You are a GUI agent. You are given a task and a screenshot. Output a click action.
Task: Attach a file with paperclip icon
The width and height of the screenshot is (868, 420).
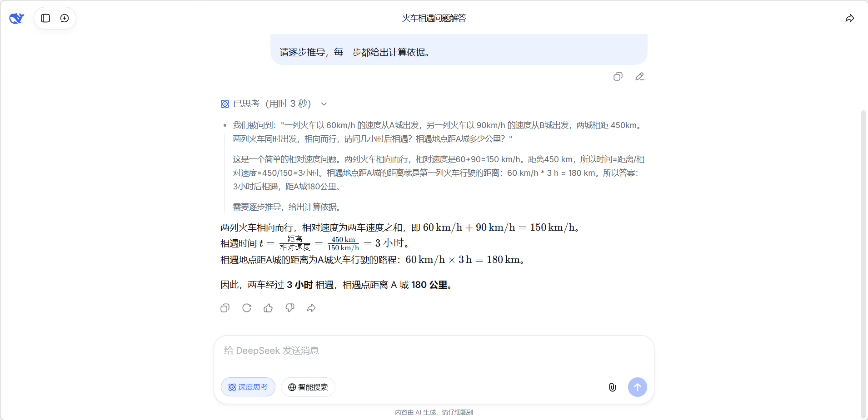pos(612,387)
